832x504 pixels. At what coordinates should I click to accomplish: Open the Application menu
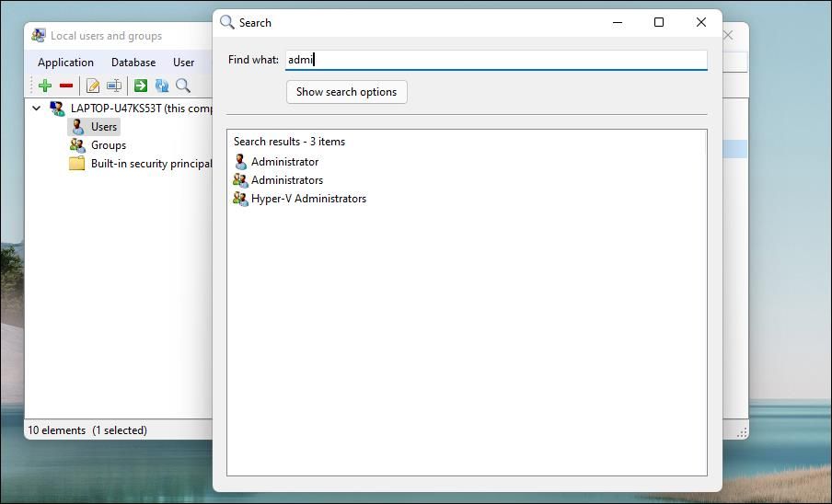tap(65, 63)
